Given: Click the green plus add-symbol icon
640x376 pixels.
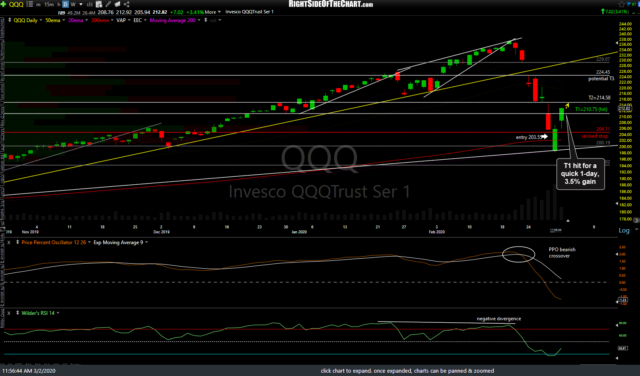Looking at the screenshot, I should (4, 4).
